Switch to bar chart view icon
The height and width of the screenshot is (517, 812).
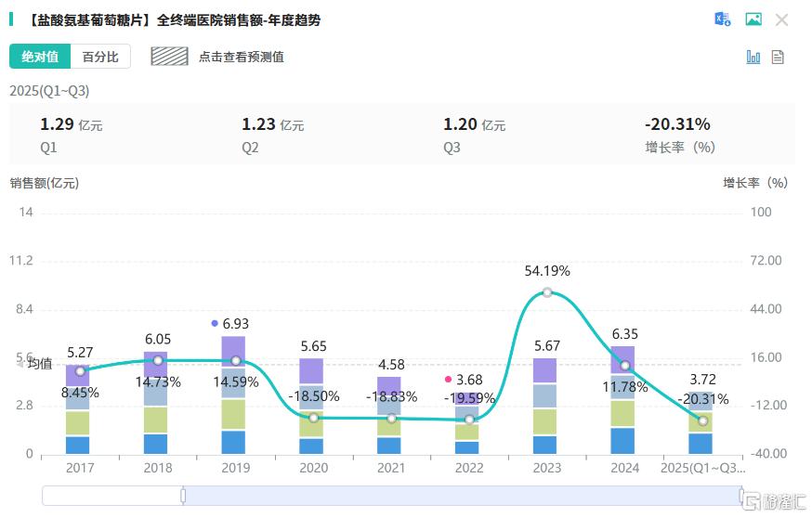pos(753,57)
